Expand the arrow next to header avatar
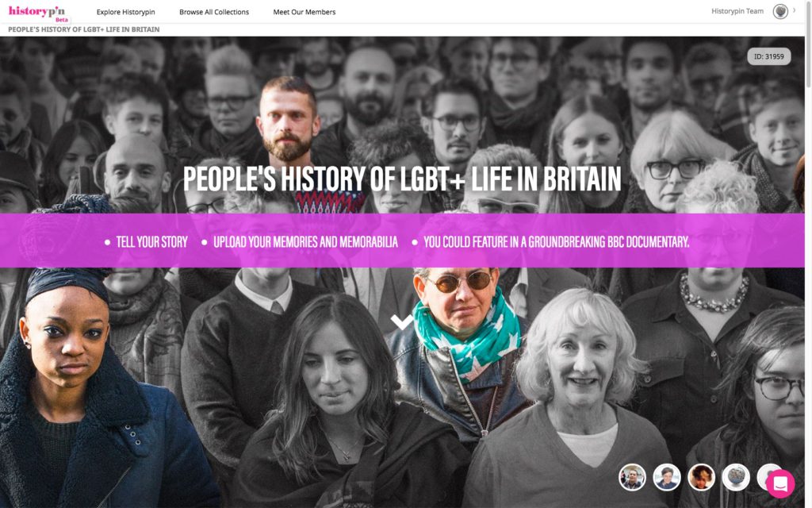Image resolution: width=812 pixels, height=508 pixels. [x=795, y=10]
